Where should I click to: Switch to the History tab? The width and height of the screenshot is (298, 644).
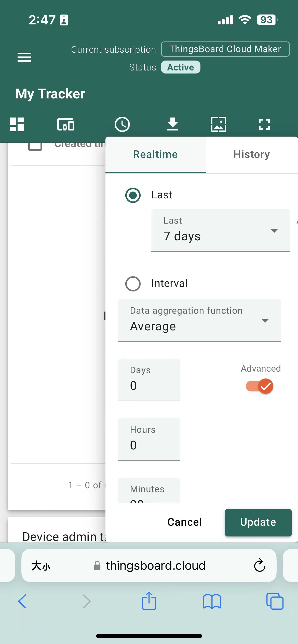tap(251, 154)
